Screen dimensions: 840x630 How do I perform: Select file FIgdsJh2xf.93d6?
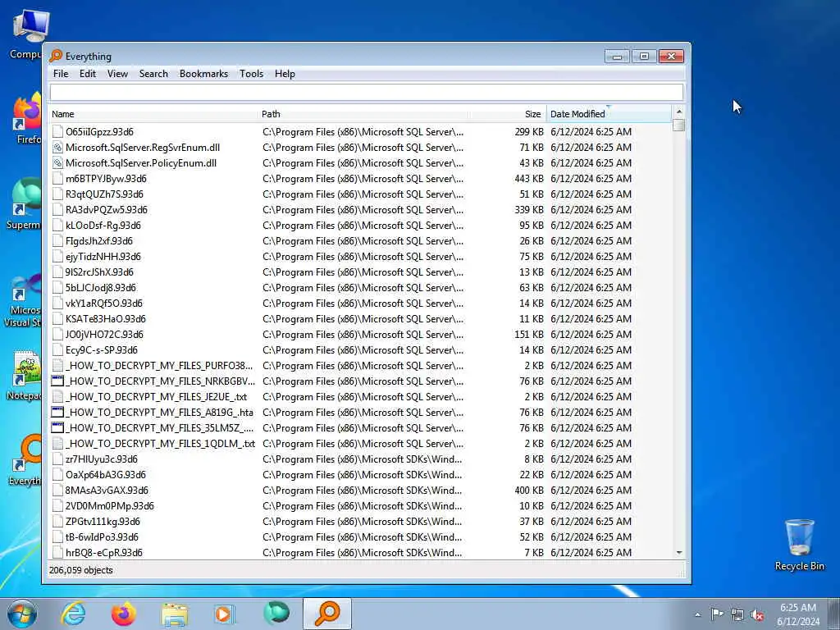click(98, 241)
